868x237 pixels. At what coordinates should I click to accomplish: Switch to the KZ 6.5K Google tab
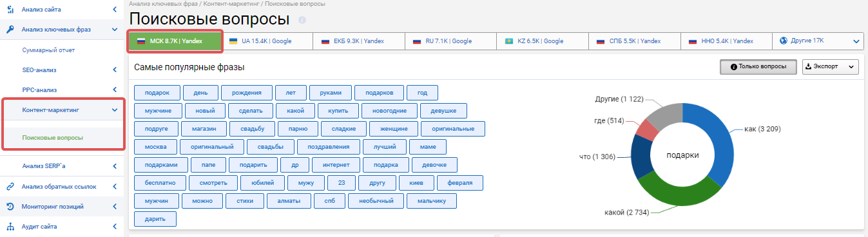click(543, 41)
